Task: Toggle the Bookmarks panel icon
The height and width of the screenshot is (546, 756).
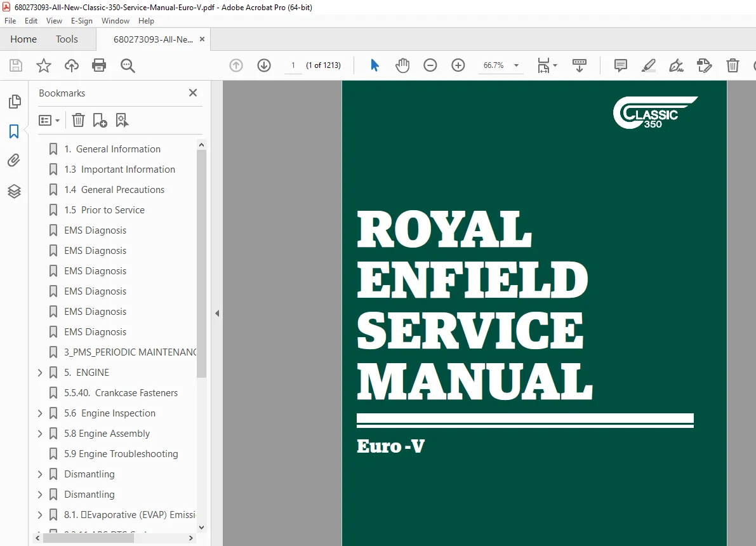Action: click(14, 131)
